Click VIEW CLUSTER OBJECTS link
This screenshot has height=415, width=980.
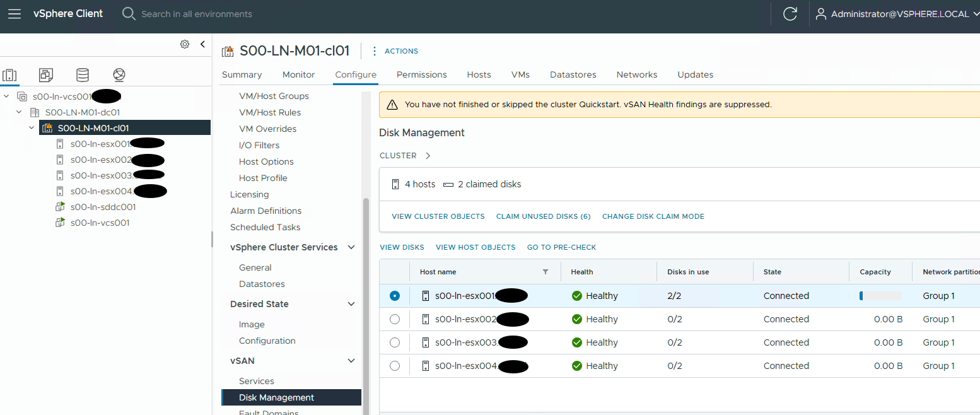[x=438, y=216]
